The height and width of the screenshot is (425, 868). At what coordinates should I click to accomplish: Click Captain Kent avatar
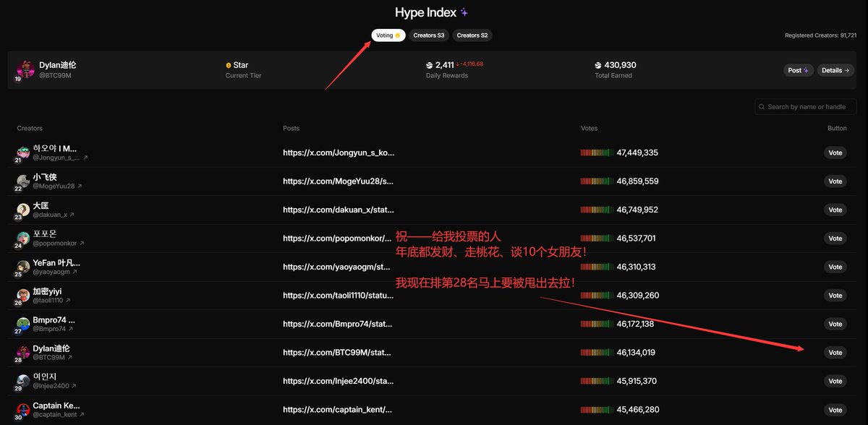point(23,410)
